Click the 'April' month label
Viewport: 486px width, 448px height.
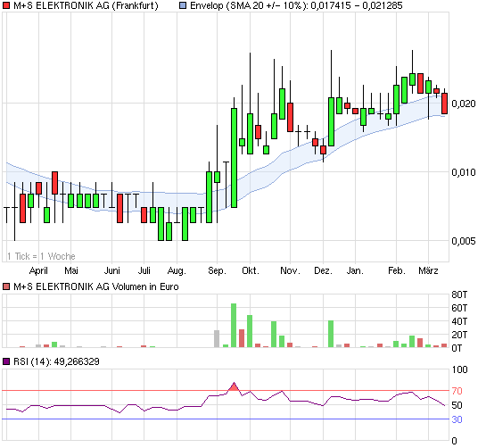pos(38,270)
